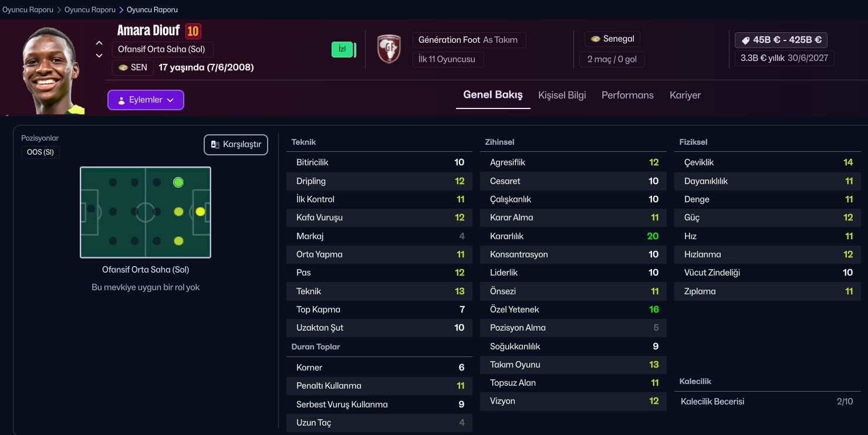
Task: Go to previous player with up chevron
Action: pos(99,43)
